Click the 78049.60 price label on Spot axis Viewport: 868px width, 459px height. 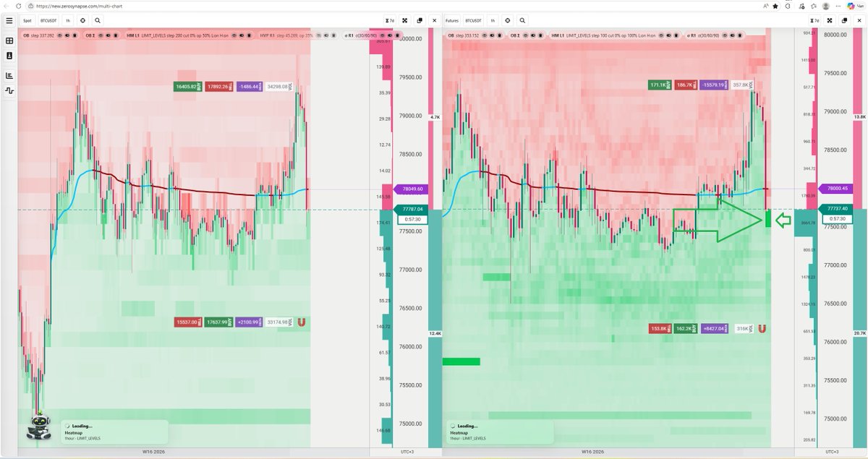point(409,189)
